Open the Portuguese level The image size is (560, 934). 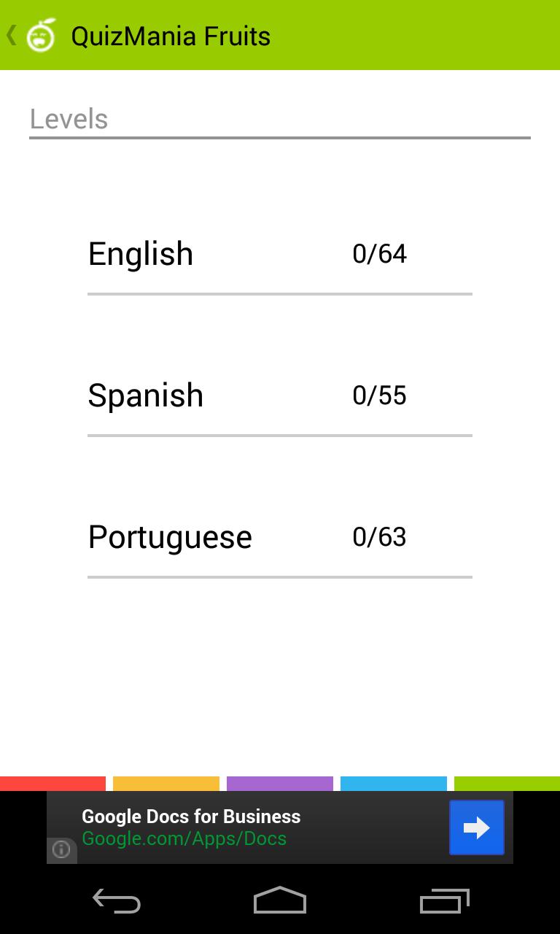click(170, 537)
